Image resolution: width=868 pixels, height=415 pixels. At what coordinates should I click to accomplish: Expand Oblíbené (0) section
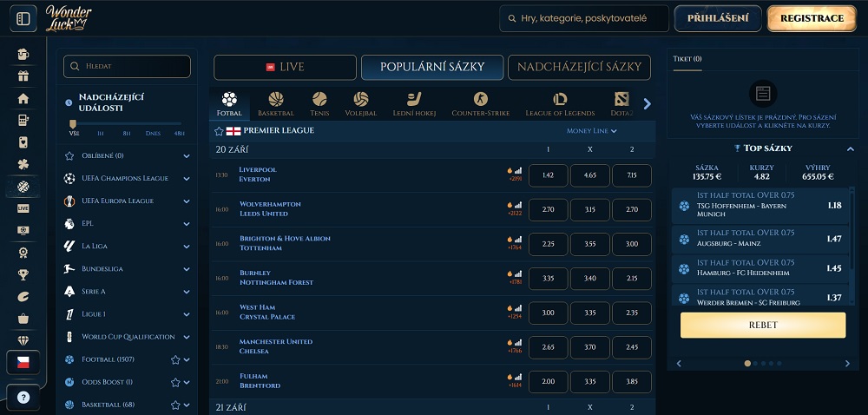click(x=187, y=156)
